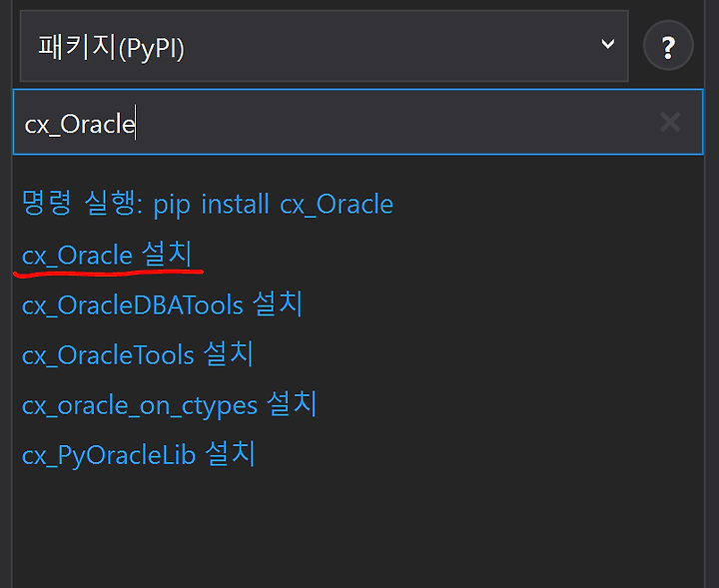Viewport: 719px width, 588px height.
Task: Open help with the question mark button
Action: [x=668, y=45]
